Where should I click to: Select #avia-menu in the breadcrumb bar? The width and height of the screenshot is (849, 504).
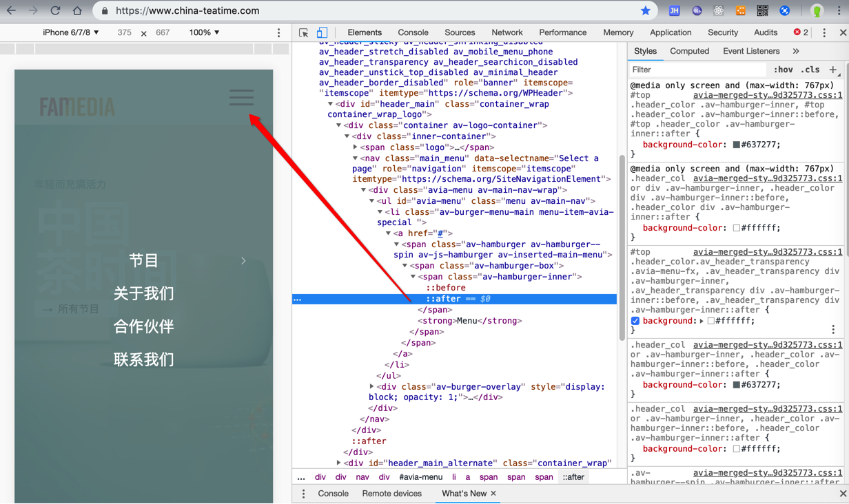(x=421, y=477)
